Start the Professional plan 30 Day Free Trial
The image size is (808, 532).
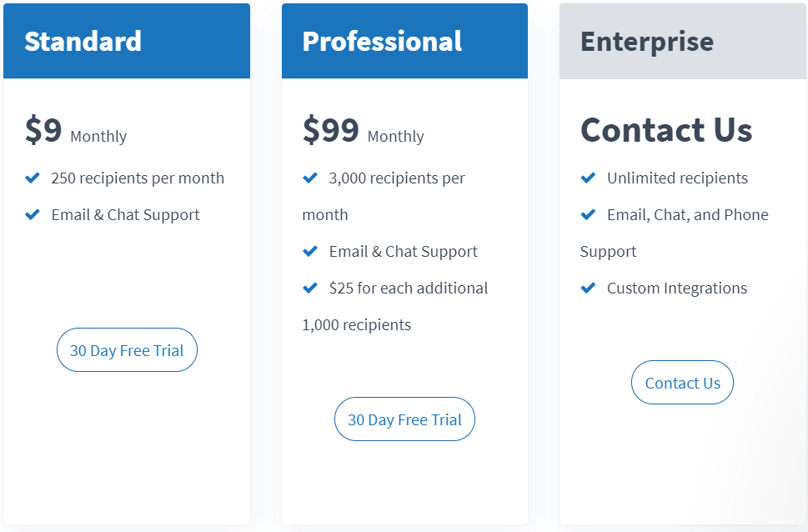[404, 419]
